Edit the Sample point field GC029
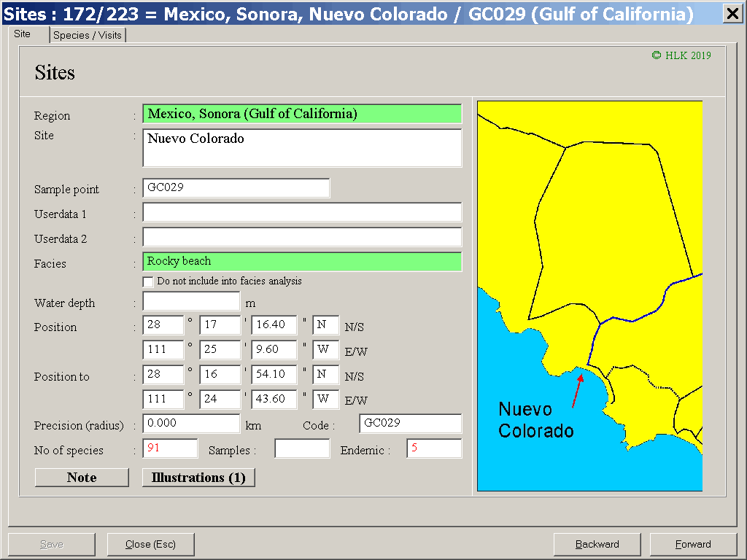 tap(236, 188)
